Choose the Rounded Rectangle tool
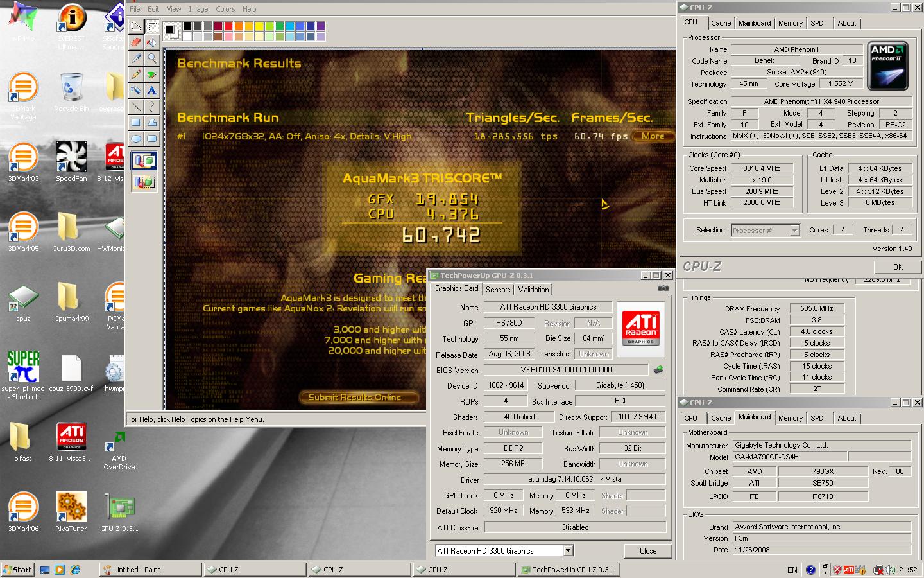 (152, 139)
